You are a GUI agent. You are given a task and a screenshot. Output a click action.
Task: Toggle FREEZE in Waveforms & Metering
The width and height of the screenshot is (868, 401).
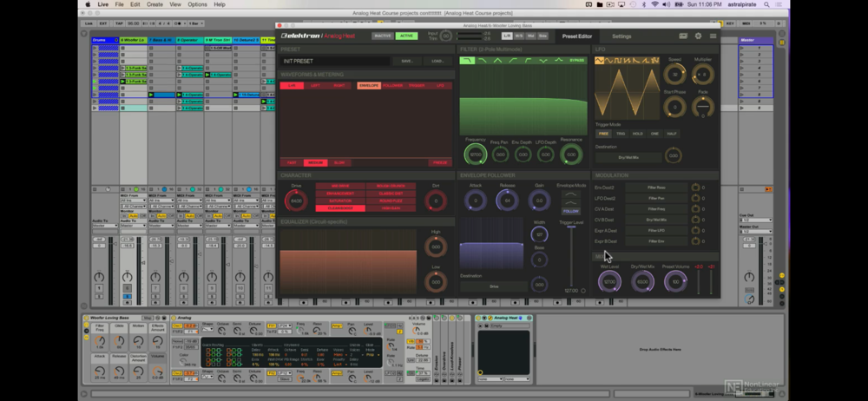coord(440,163)
